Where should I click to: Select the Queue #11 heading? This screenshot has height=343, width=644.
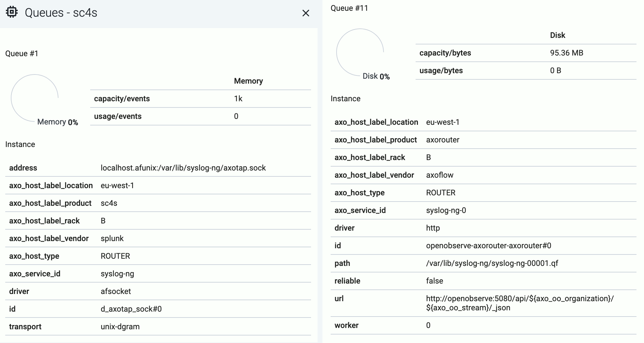coord(349,8)
